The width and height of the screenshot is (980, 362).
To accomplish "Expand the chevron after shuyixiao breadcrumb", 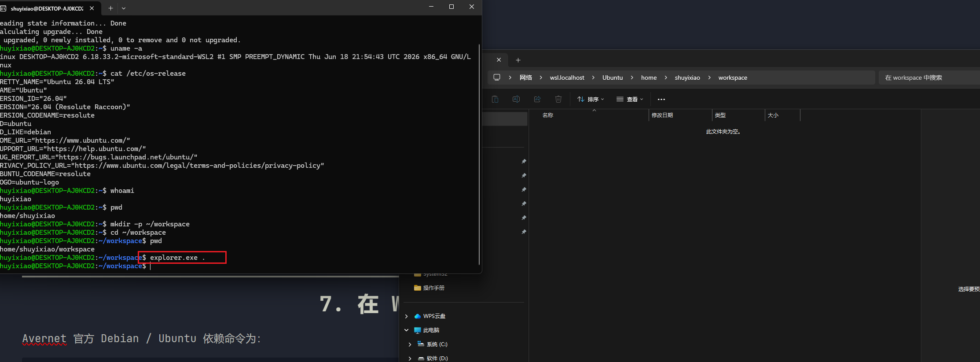I will coord(709,78).
